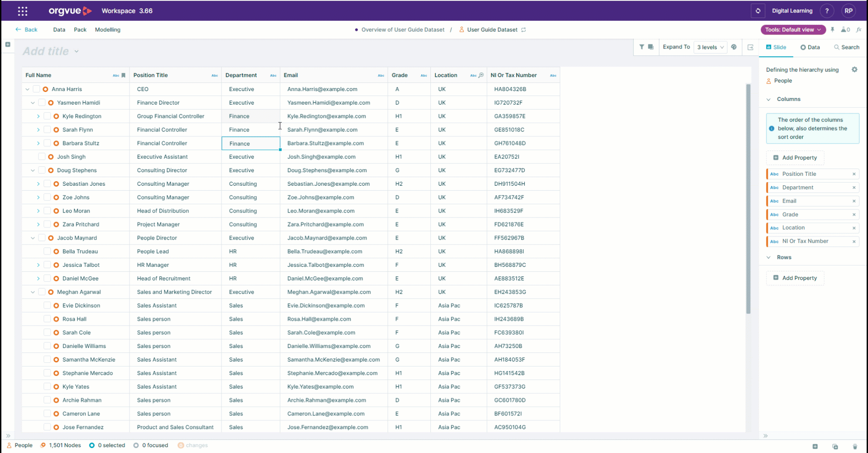Tick the checkbox for Anna Harris

pos(36,89)
